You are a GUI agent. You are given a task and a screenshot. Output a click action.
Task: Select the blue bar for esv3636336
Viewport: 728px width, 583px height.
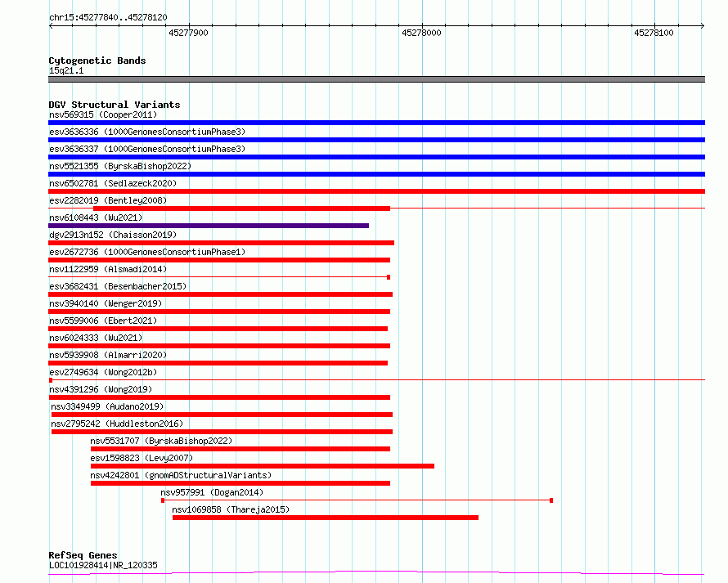click(x=376, y=140)
